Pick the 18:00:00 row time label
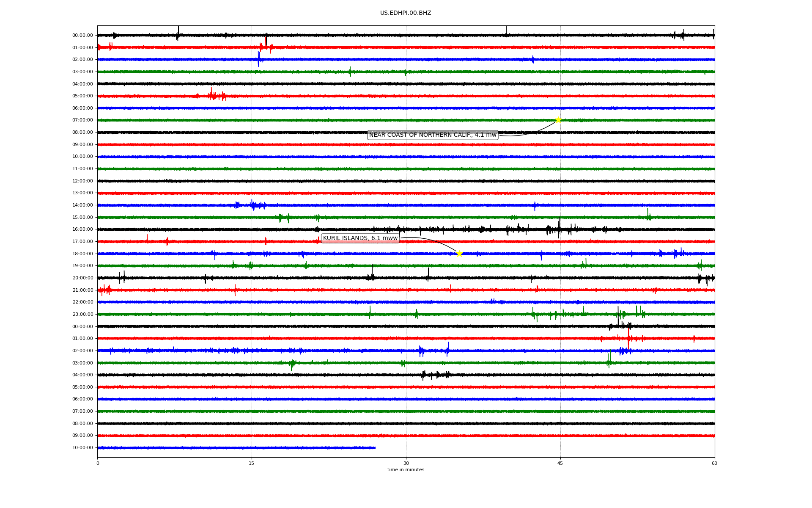Viewport: 812px width, 508px height. pyautogui.click(x=82, y=254)
